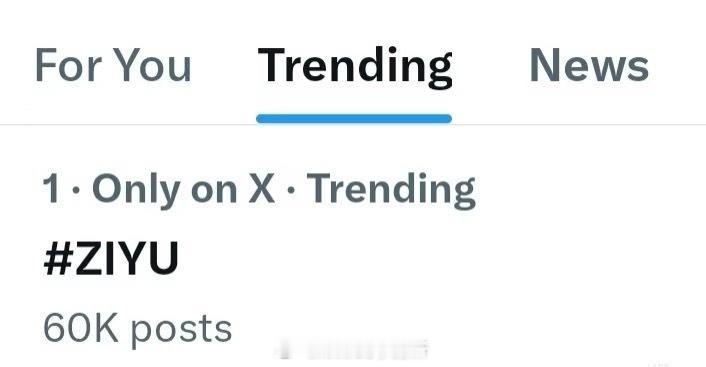Click the Only on X label

coord(183,190)
